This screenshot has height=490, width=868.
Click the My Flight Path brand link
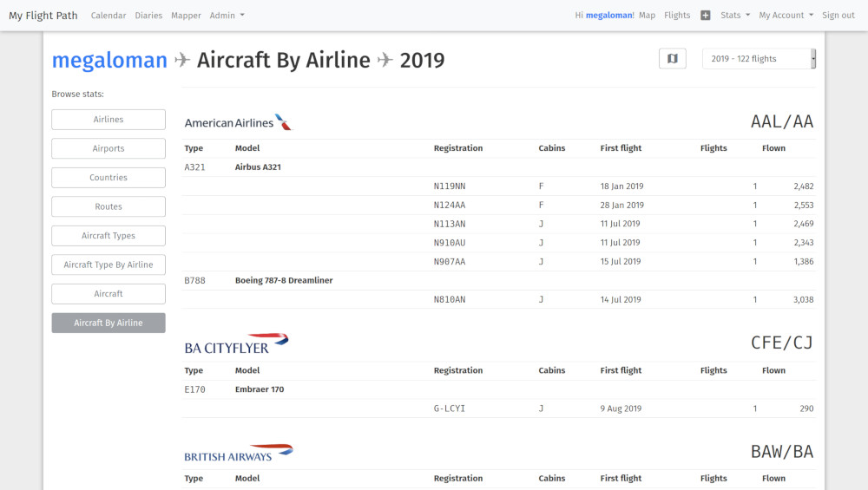tap(43, 16)
